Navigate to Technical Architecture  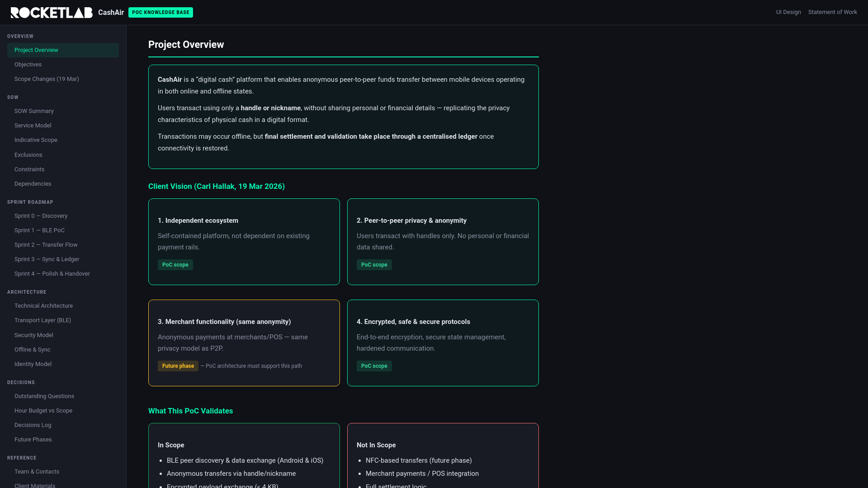click(x=63, y=306)
